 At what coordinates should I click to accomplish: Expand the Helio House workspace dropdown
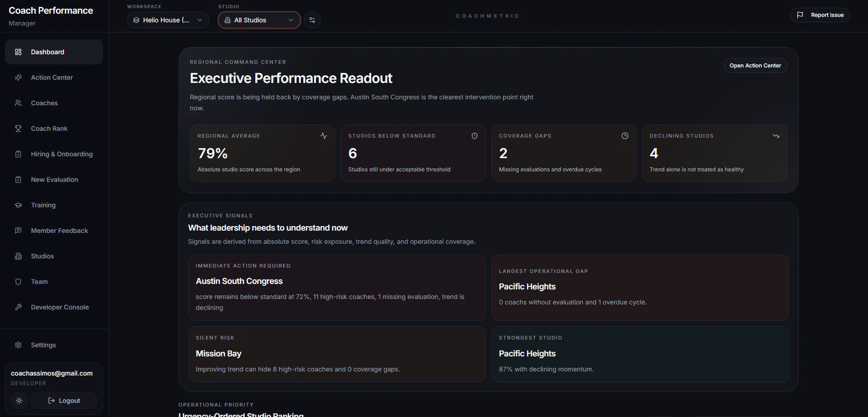point(168,20)
